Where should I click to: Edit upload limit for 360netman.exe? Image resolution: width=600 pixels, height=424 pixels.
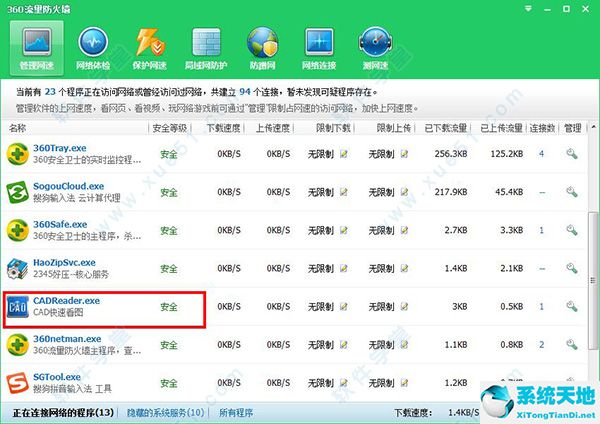[x=404, y=345]
